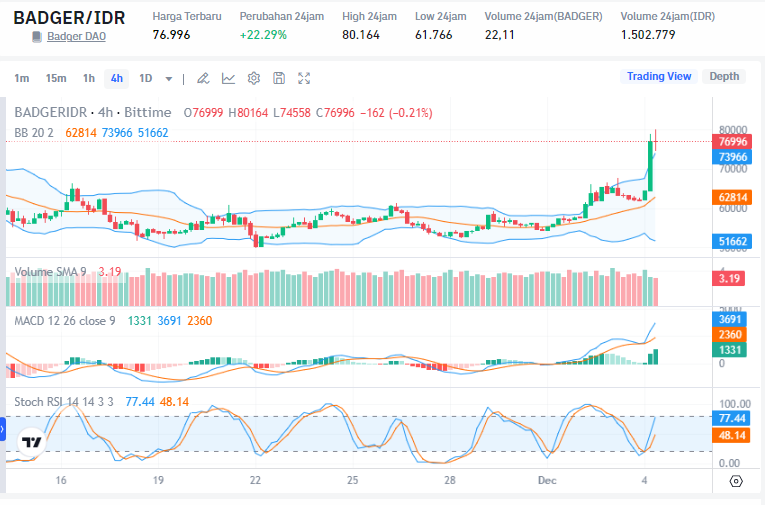This screenshot has width=765, height=505.
Task: Click the 73966 upper band price label
Action: click(x=732, y=157)
